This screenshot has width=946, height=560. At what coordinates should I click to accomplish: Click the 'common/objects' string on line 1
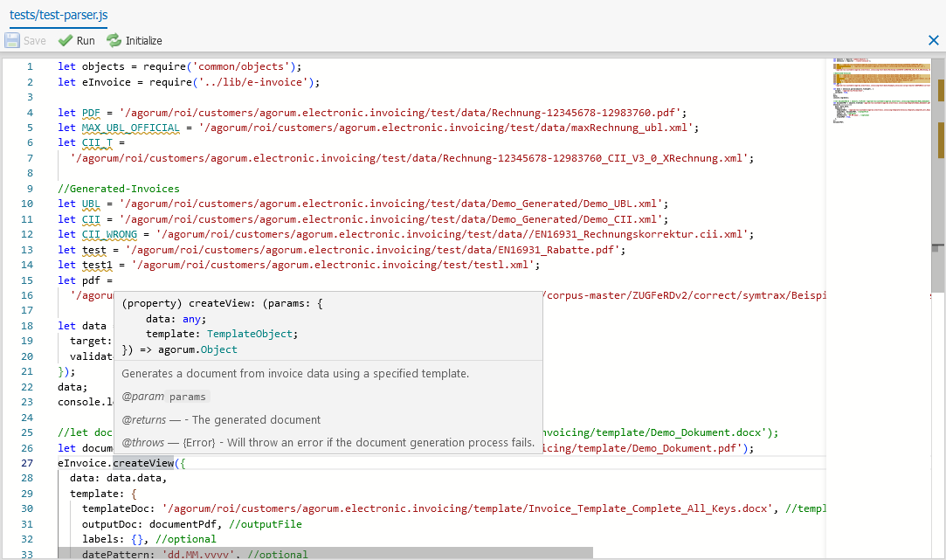241,66
